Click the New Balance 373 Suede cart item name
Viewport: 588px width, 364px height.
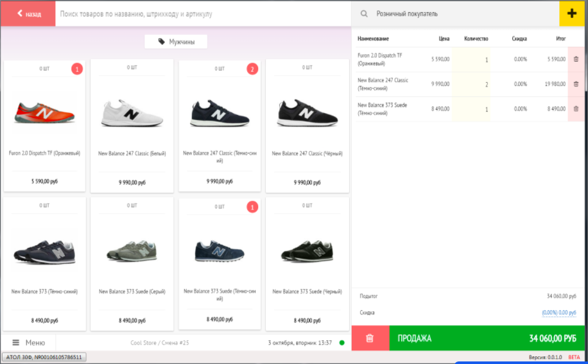(x=382, y=108)
